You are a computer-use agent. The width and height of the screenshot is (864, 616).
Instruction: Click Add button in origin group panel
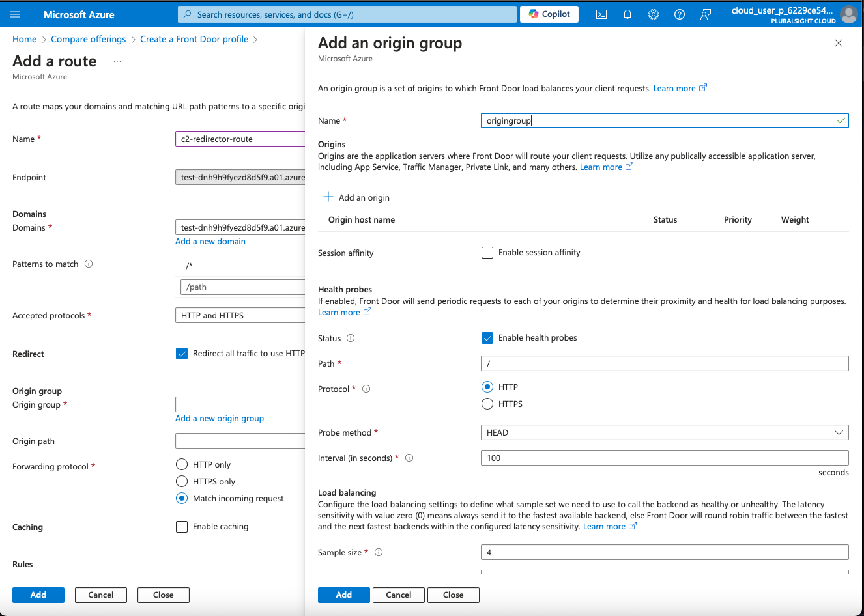click(x=344, y=595)
